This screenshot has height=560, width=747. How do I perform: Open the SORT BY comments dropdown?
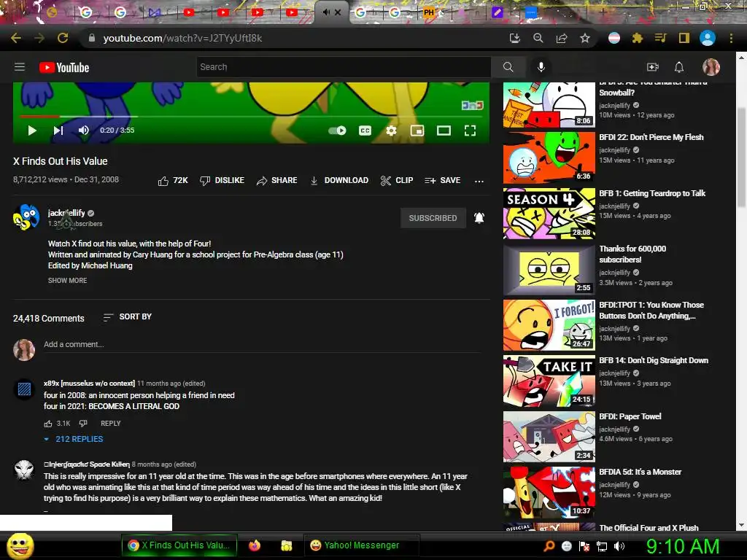(128, 317)
